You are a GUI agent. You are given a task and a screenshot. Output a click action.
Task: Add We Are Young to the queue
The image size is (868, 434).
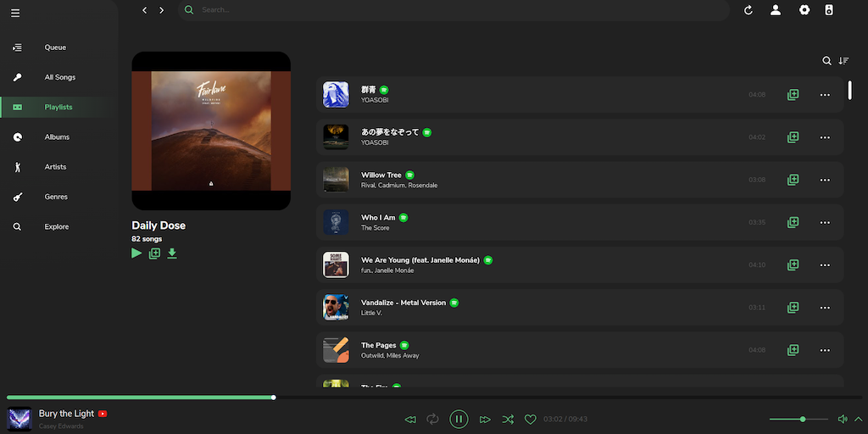(793, 265)
